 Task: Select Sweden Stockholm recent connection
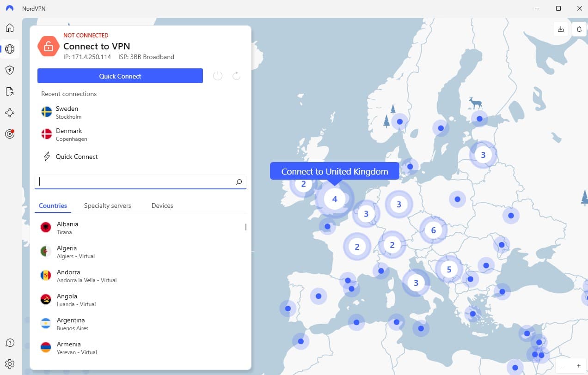(67, 112)
